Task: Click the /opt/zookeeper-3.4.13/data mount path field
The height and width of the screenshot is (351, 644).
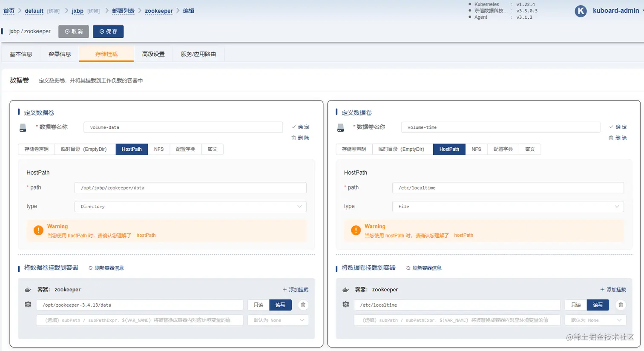Action: (140, 305)
